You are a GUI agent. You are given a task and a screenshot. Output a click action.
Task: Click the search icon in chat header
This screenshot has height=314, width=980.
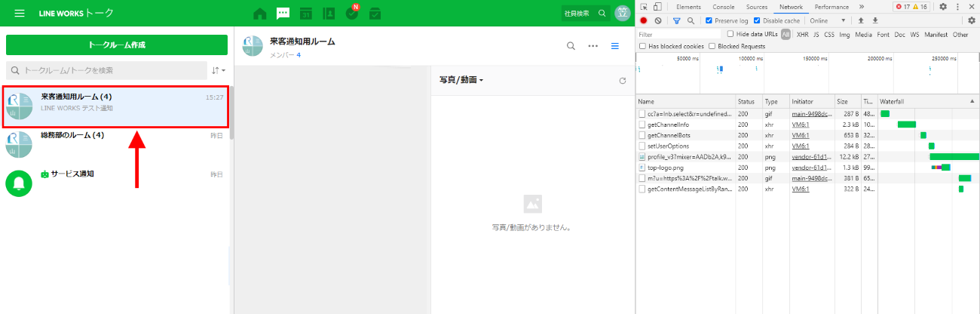click(x=571, y=46)
